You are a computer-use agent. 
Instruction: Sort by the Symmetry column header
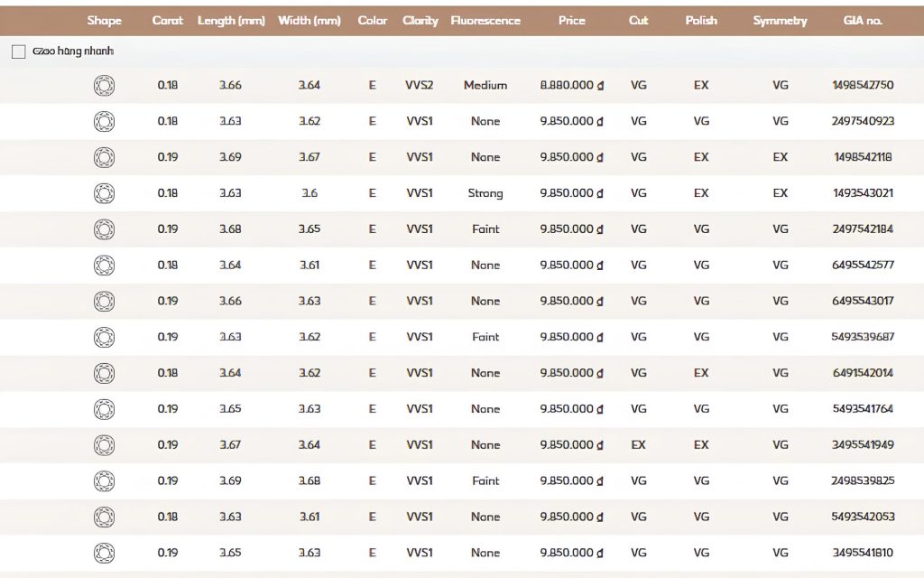780,21
